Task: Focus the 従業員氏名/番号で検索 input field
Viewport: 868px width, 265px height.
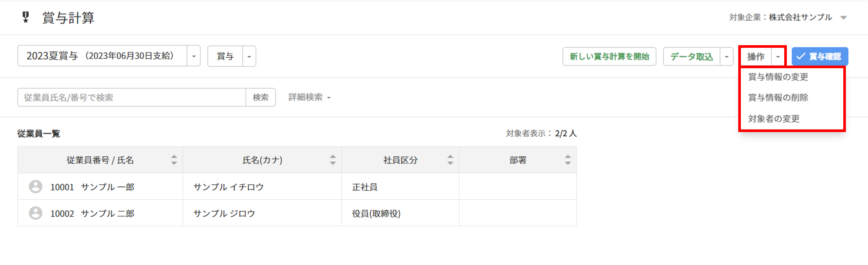Action: tap(132, 97)
